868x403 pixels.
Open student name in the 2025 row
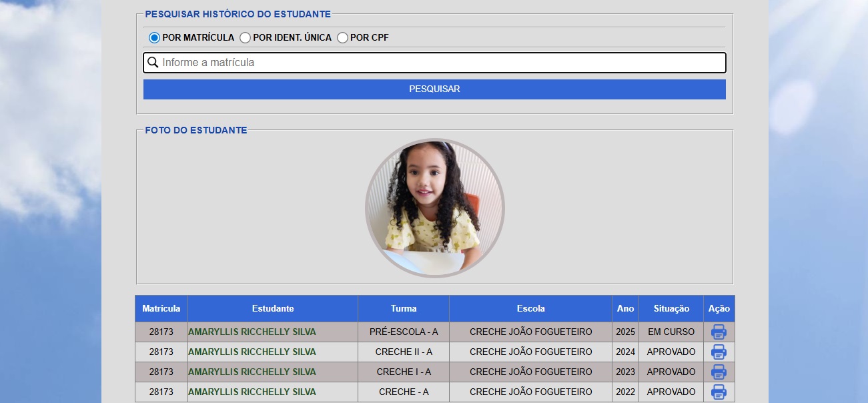click(252, 332)
